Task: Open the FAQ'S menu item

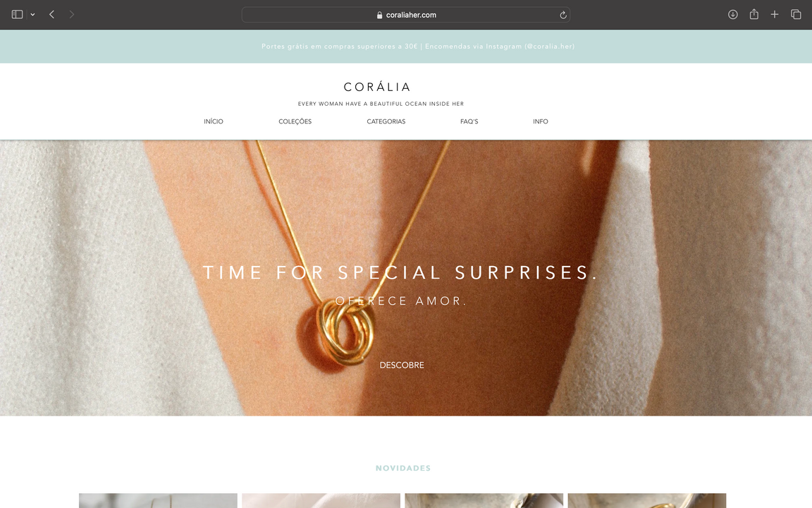Action: click(469, 121)
